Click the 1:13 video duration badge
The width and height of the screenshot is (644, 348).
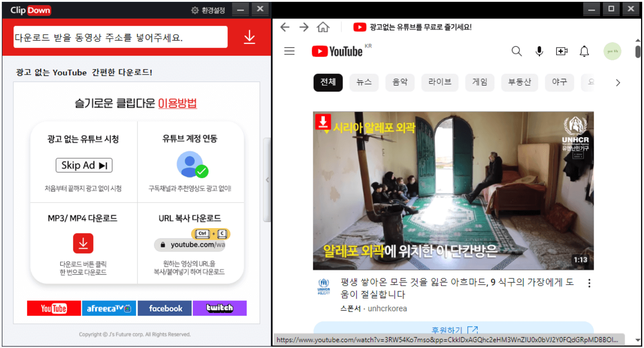click(580, 260)
